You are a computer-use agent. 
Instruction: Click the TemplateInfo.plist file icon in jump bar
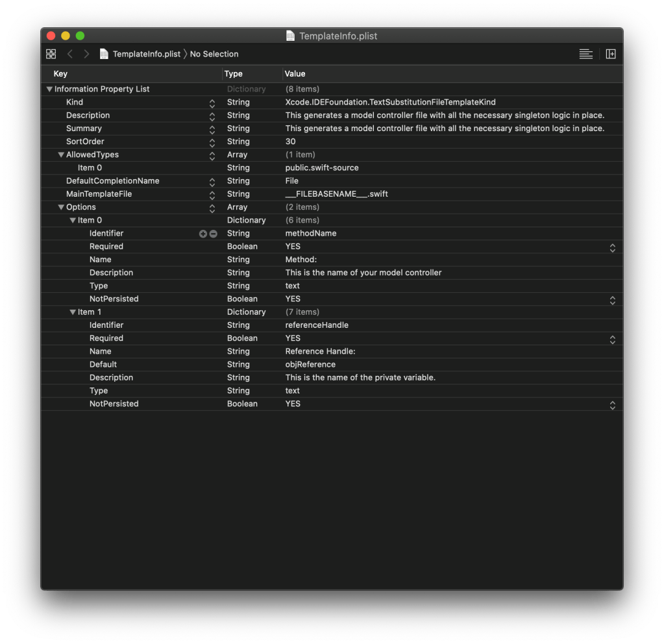(104, 54)
